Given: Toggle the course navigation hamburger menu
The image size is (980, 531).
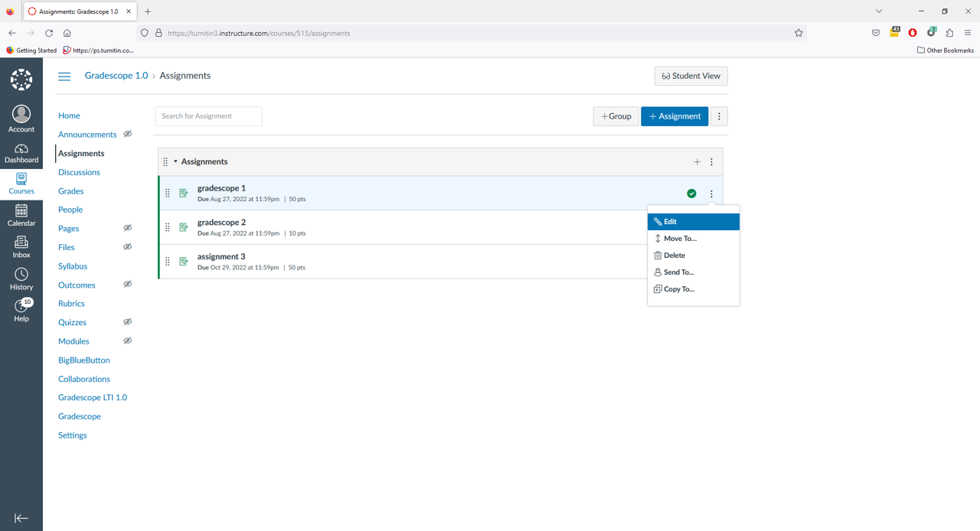Looking at the screenshot, I should pyautogui.click(x=64, y=76).
